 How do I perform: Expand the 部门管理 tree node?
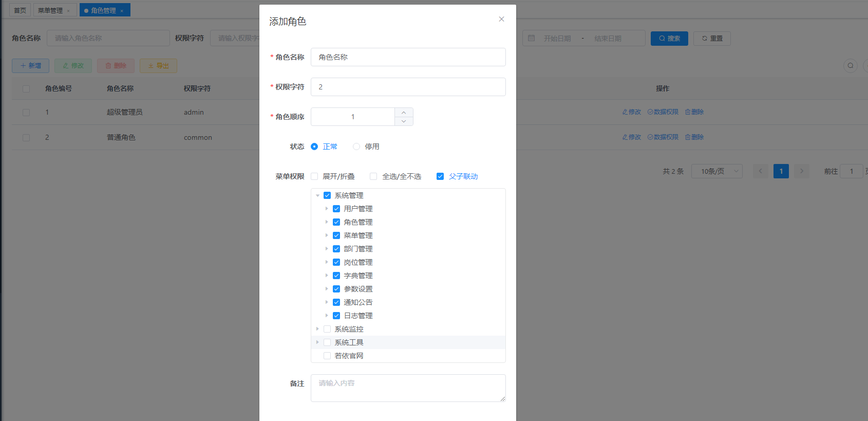tap(327, 249)
